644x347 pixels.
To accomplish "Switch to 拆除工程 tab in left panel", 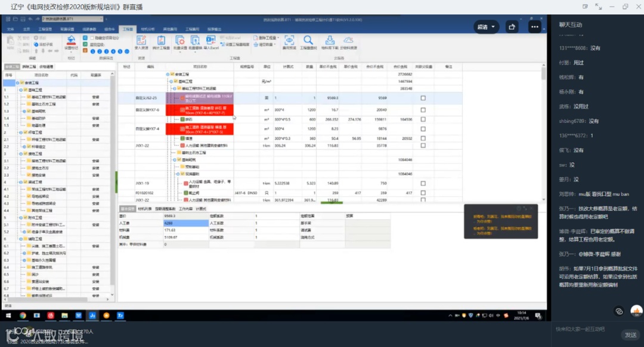I will (29, 67).
